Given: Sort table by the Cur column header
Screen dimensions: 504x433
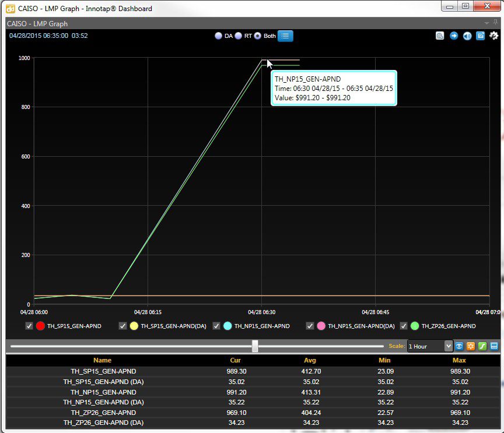Looking at the screenshot, I should (x=235, y=360).
